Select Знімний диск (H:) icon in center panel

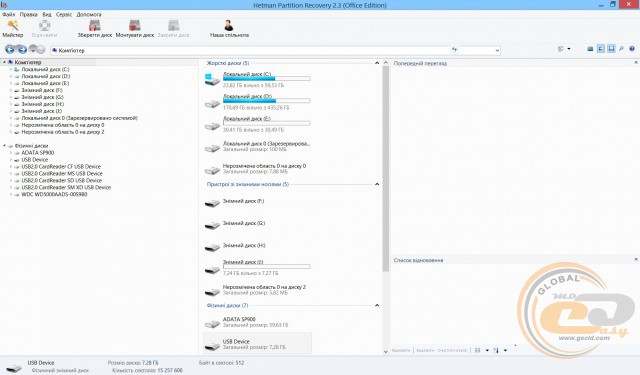pyautogui.click(x=212, y=247)
